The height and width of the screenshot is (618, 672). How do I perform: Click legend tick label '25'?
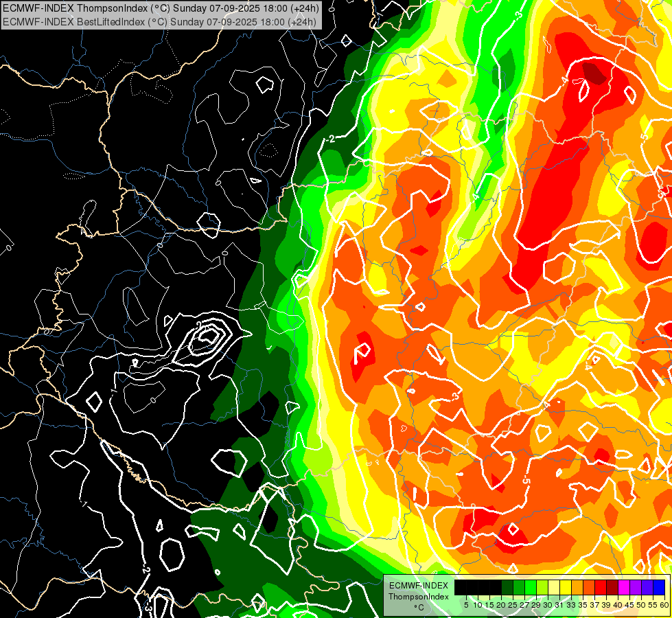click(x=513, y=605)
